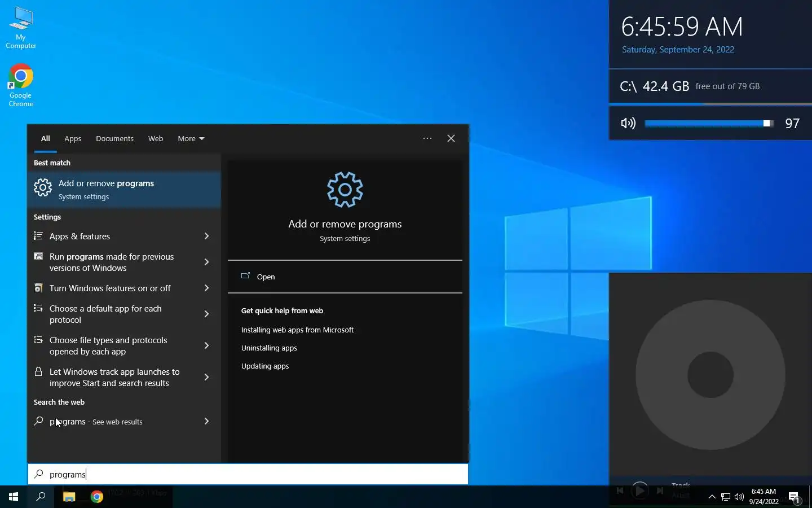Open Choose a default app for each protocol
This screenshot has width=812, height=508.
pos(124,314)
